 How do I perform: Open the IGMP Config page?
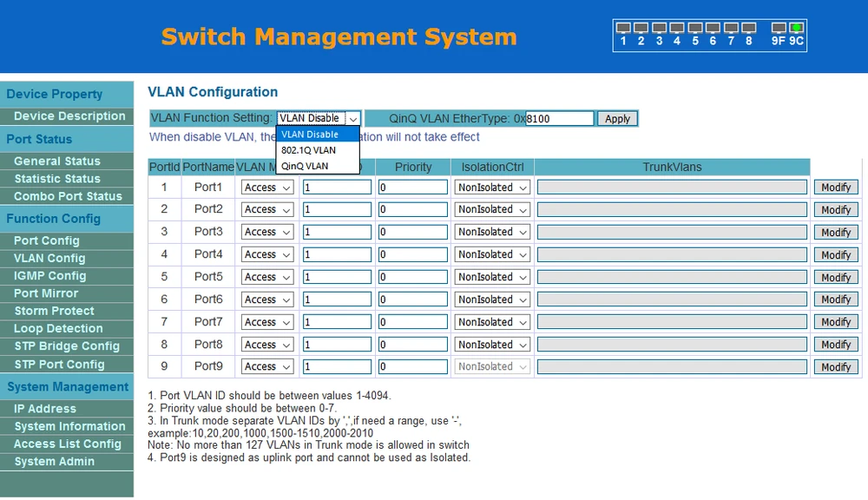point(49,276)
